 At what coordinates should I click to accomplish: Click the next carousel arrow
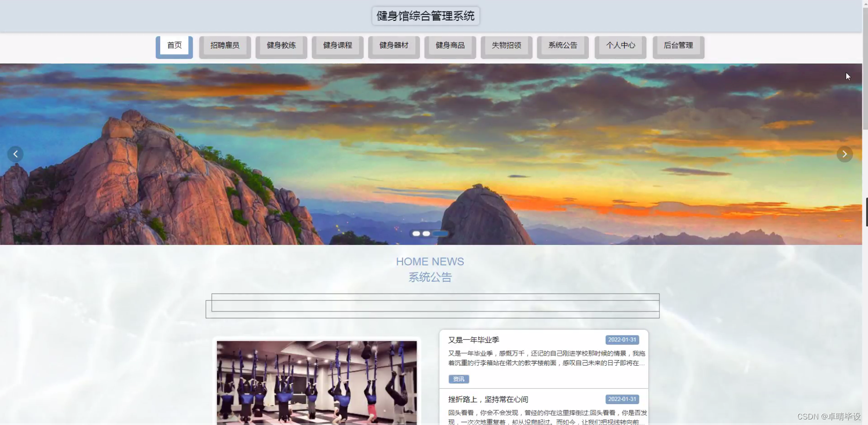[844, 154]
